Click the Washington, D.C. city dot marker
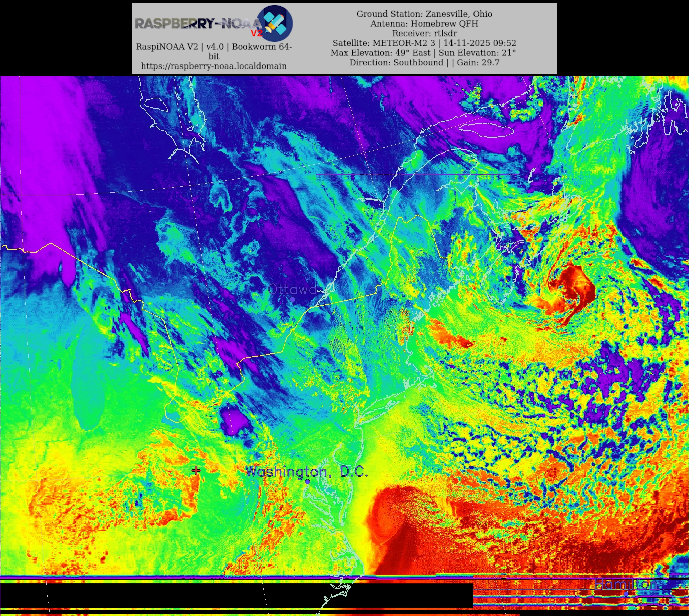This screenshot has height=616, width=689. [x=307, y=481]
